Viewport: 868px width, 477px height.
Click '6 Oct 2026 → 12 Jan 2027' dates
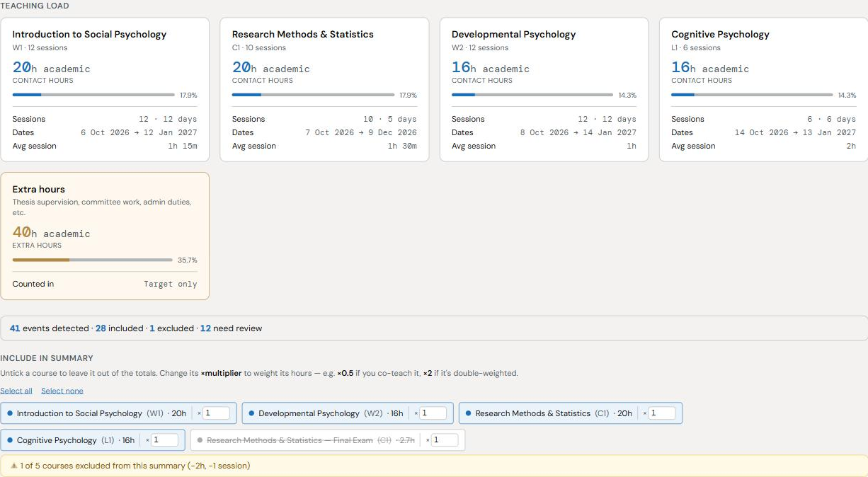click(139, 132)
